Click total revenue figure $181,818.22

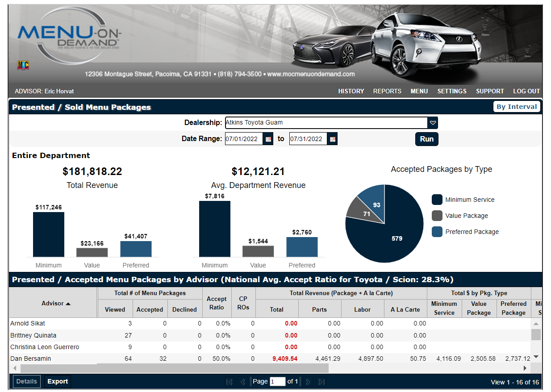(x=92, y=171)
